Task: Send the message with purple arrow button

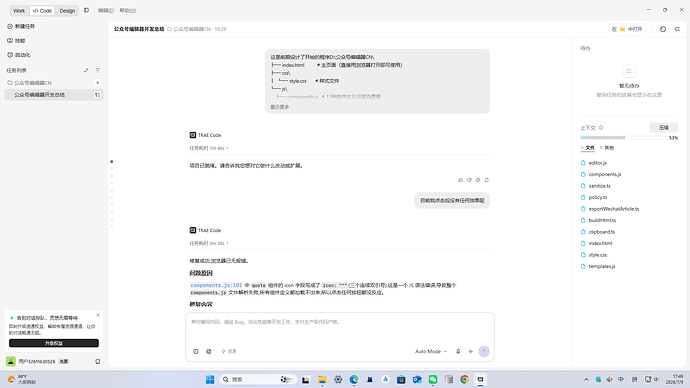Action: pyautogui.click(x=484, y=351)
